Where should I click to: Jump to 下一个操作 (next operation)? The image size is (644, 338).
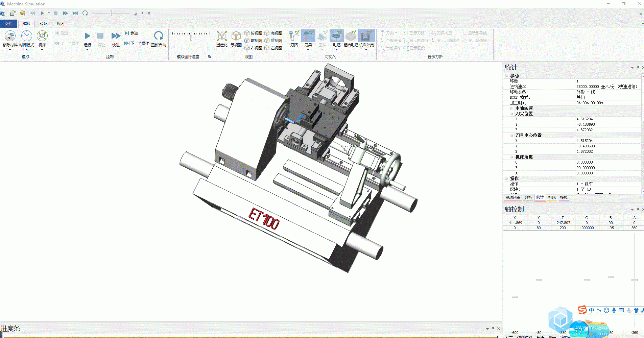click(137, 43)
